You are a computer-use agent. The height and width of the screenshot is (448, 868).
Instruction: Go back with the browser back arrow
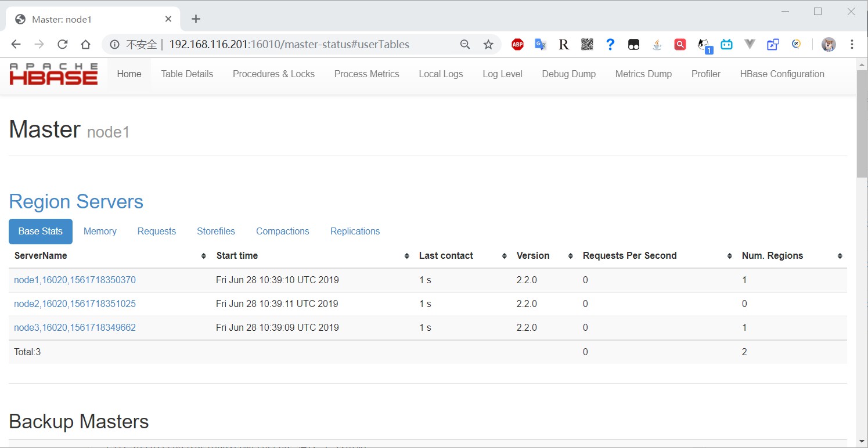point(16,45)
